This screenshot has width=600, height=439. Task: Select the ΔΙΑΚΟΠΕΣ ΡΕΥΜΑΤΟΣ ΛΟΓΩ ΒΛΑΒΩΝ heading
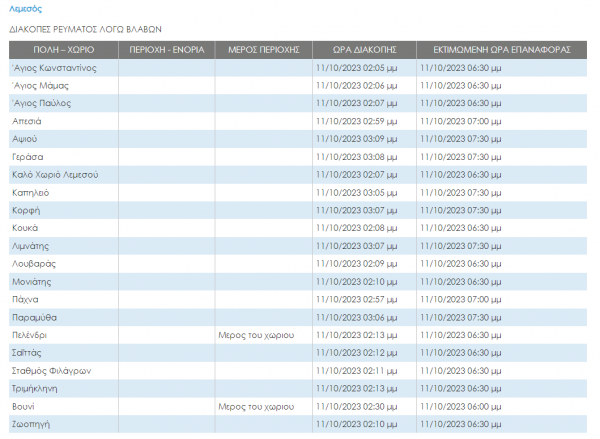click(85, 29)
